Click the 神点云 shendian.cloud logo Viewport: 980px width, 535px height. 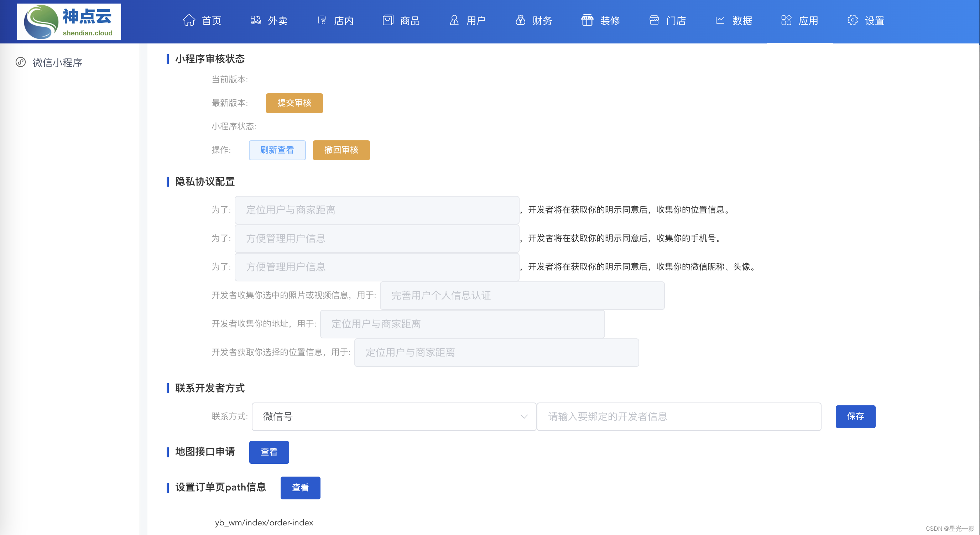pyautogui.click(x=69, y=22)
